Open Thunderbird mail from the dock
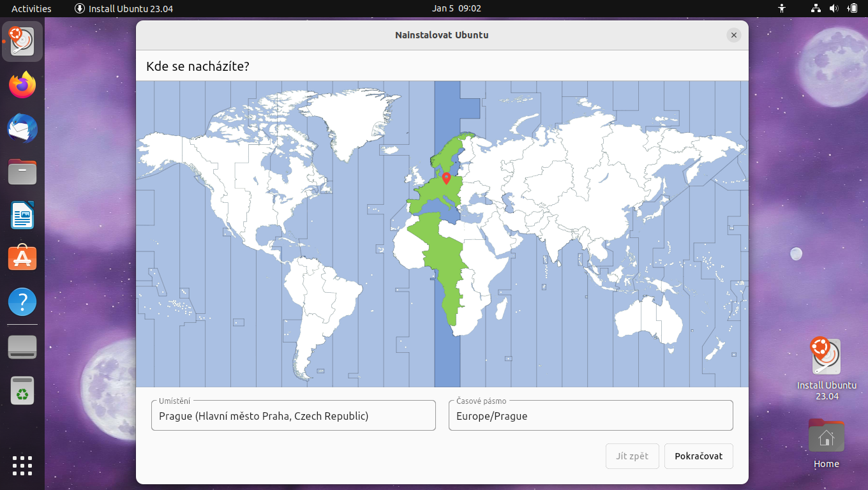This screenshot has width=868, height=490. tap(22, 128)
